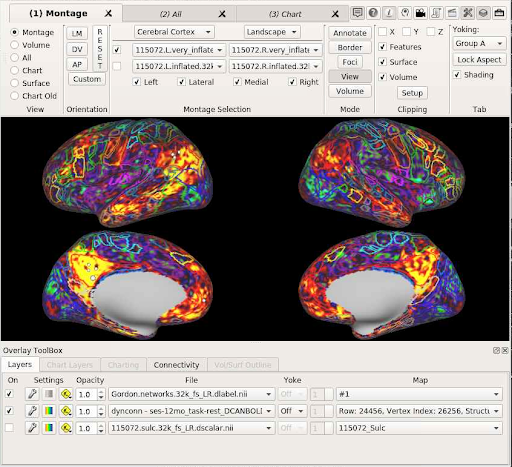Click the dynconn opacity input field
The width and height of the screenshot is (512, 467).
pos(87,411)
